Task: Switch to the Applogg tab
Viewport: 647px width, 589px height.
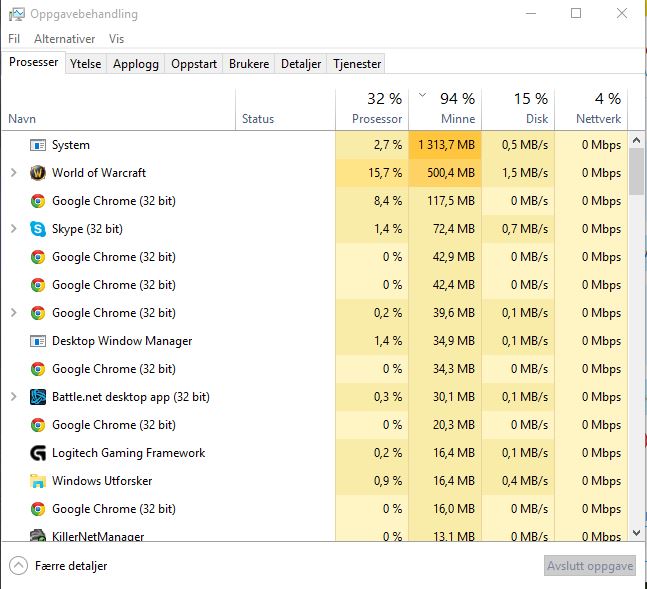Action: pos(136,64)
